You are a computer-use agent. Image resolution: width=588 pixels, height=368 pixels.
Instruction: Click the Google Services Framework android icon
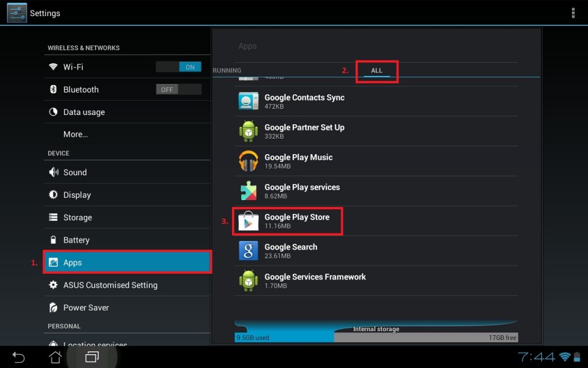point(248,281)
